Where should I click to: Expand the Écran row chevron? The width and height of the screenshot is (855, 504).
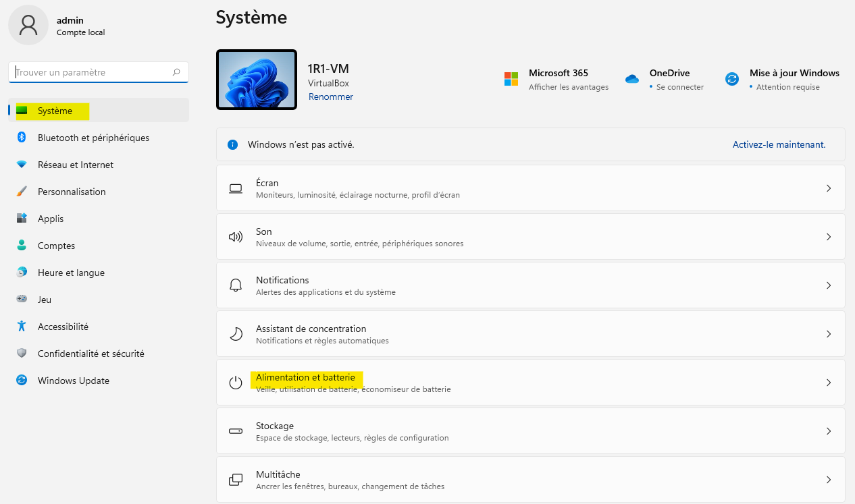pos(829,189)
